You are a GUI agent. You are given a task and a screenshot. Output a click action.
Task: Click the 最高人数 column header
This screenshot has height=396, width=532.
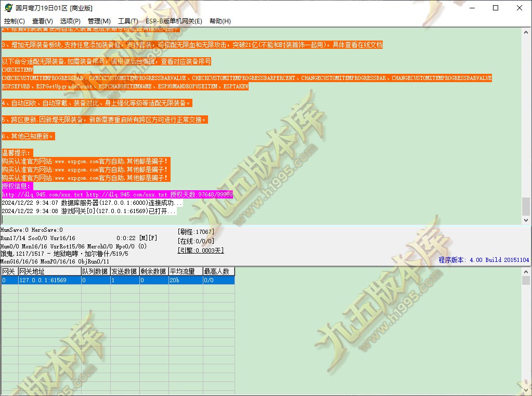219,271
